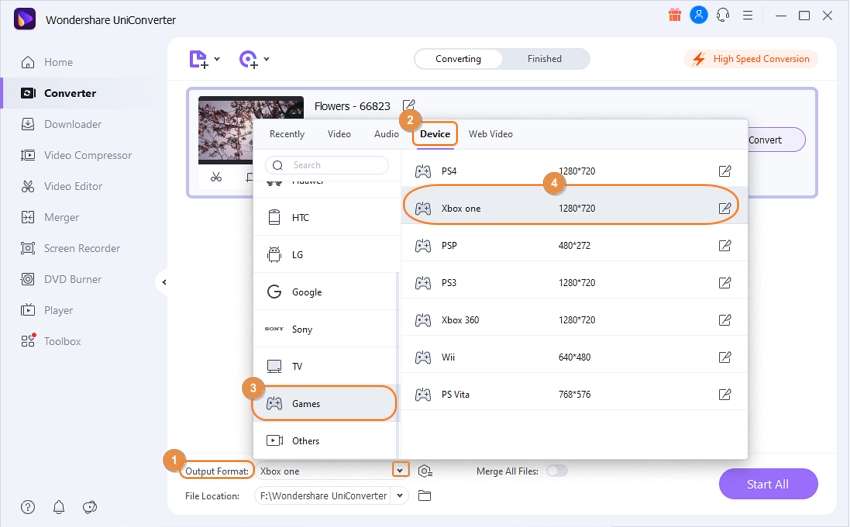The width and height of the screenshot is (850, 527).
Task: Expand the Output Format dropdown arrow
Action: pyautogui.click(x=400, y=470)
